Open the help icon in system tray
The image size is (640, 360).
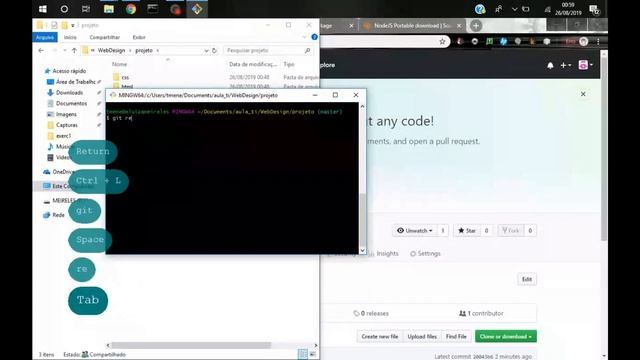480,9
